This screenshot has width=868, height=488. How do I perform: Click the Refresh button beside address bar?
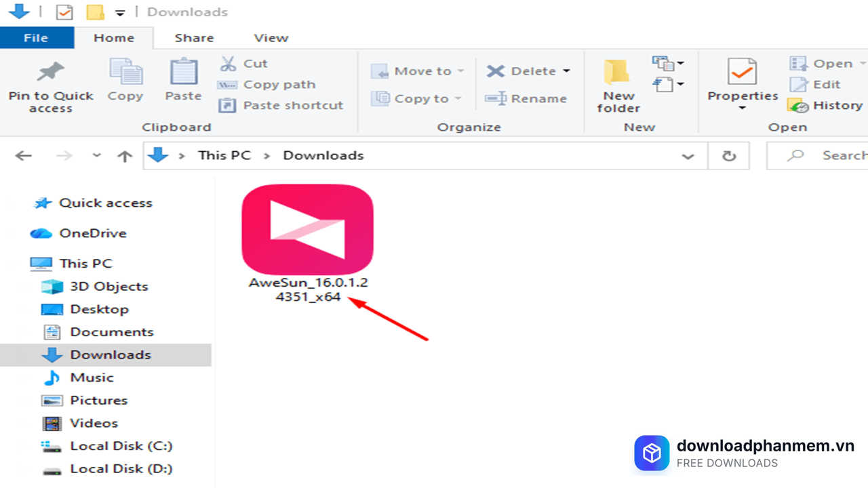click(729, 156)
